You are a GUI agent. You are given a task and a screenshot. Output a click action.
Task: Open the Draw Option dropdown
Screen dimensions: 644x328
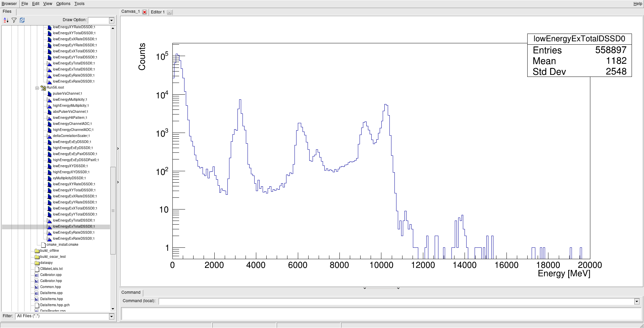click(x=112, y=20)
